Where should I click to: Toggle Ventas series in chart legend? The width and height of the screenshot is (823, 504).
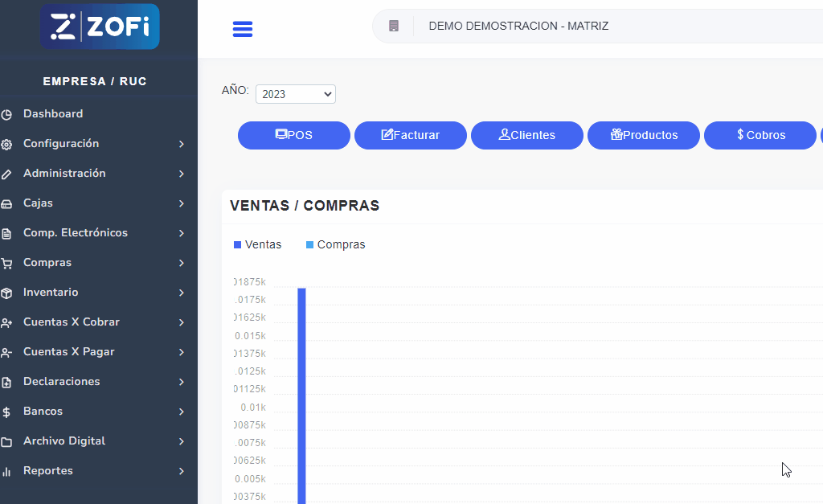coord(258,244)
